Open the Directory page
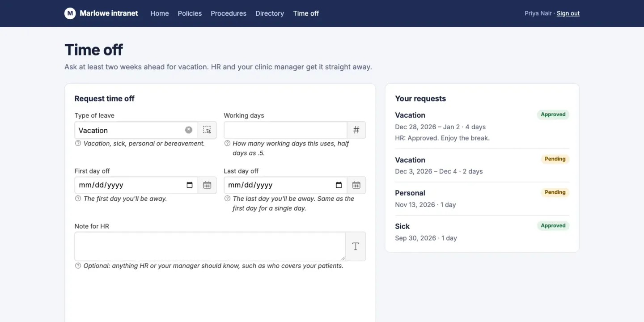This screenshot has width=644, height=322. coord(270,13)
